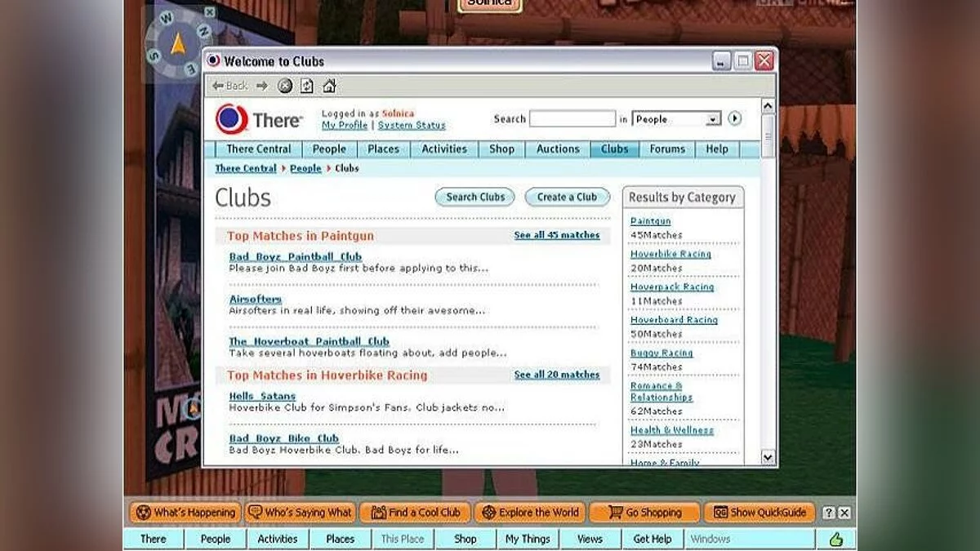Open Show QuickGuide shortcut

(759, 513)
